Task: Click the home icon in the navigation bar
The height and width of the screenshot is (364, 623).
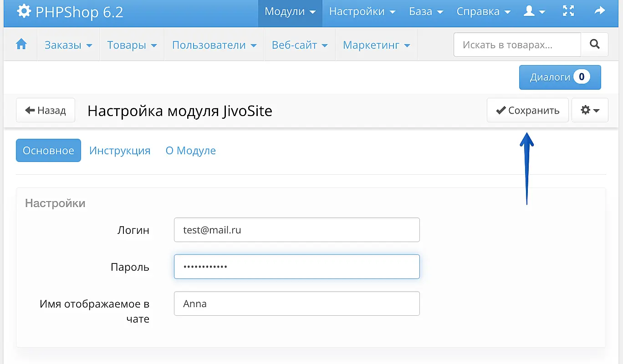Action: [x=21, y=45]
